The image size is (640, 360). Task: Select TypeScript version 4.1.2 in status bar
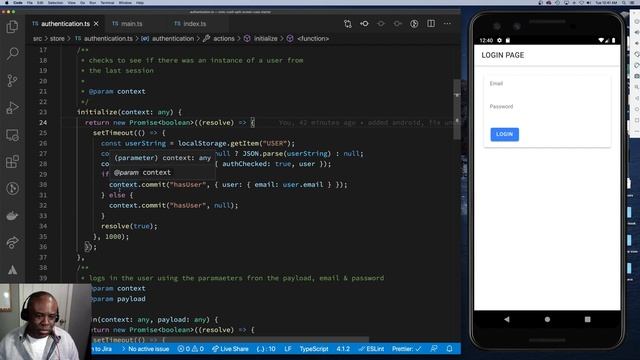(x=343, y=349)
